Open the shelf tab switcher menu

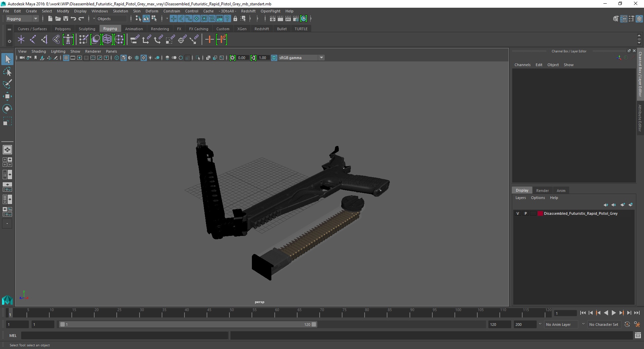coord(9,29)
